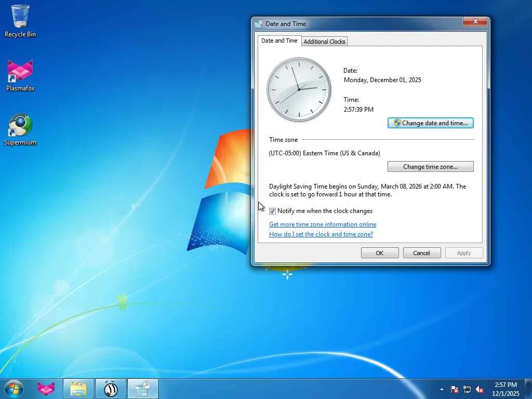The height and width of the screenshot is (399, 532).
Task: Click the time value 2:57:39 PM
Action: click(x=358, y=109)
